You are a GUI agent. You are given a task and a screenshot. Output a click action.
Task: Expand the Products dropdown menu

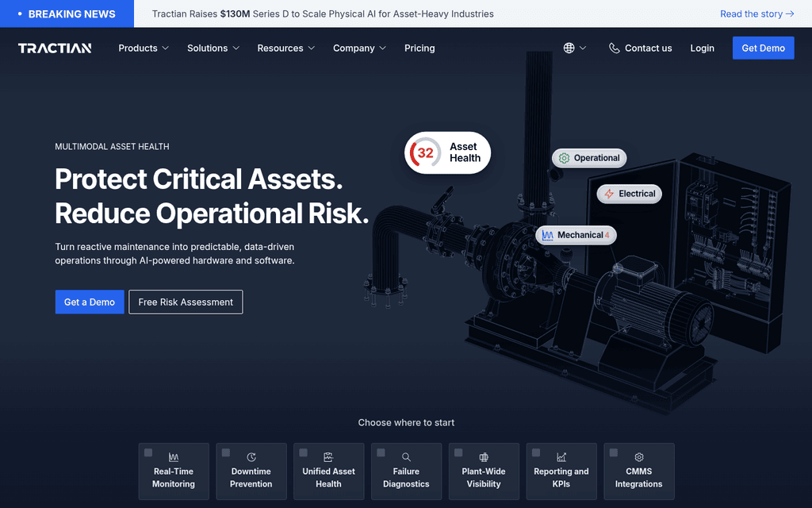tap(144, 48)
